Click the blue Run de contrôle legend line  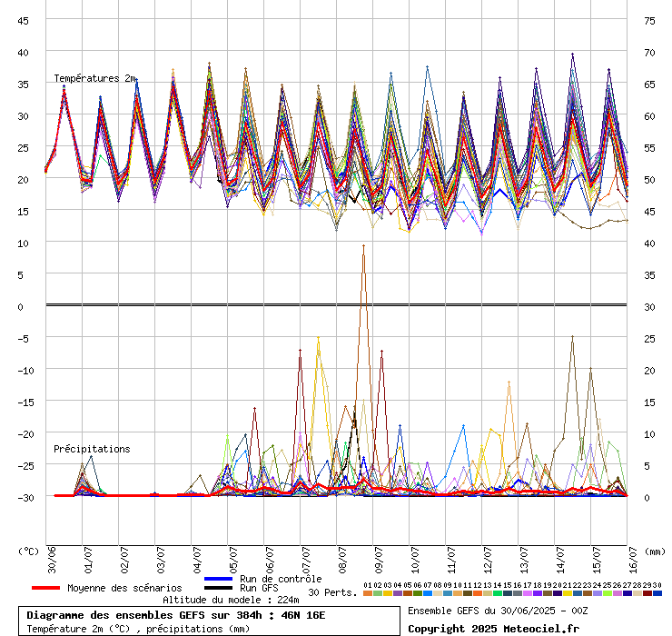(219, 579)
